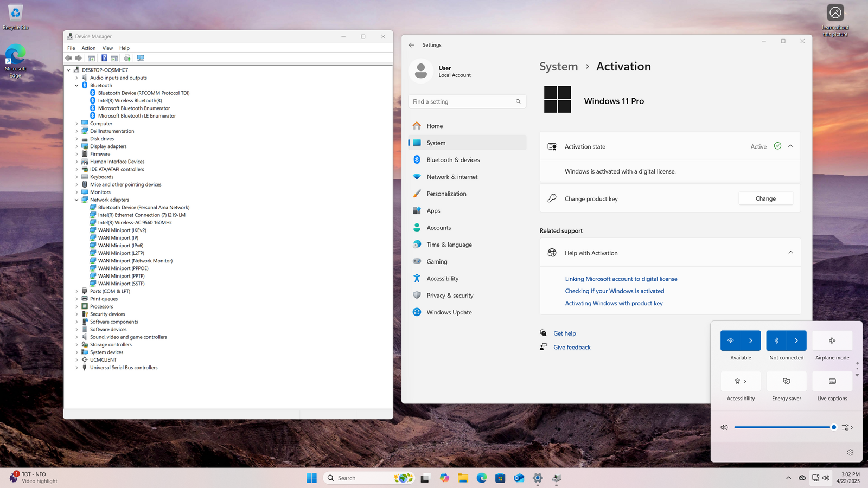Open the clock showing 3:02 PM
The height and width of the screenshot is (488, 868).
(x=847, y=478)
